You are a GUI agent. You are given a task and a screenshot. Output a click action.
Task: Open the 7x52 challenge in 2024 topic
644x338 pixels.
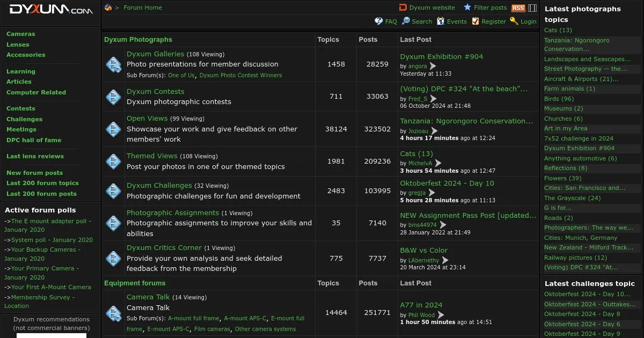pyautogui.click(x=579, y=138)
